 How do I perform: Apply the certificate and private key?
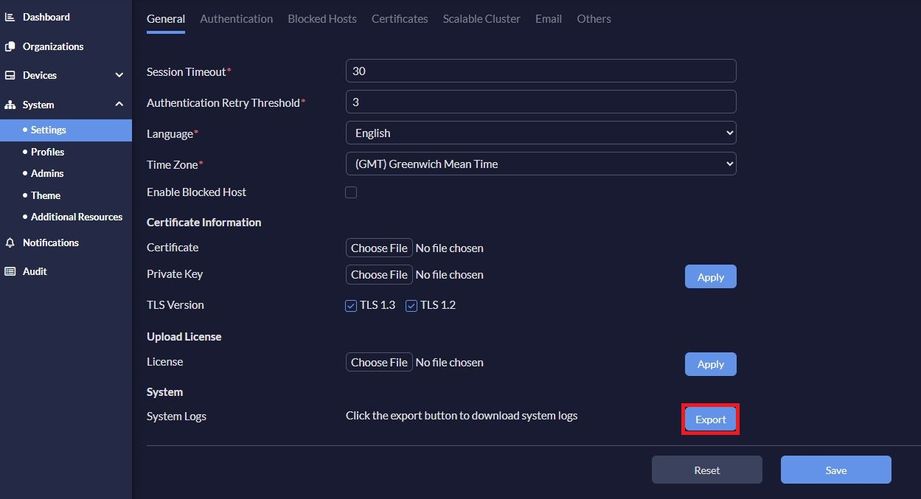(710, 277)
